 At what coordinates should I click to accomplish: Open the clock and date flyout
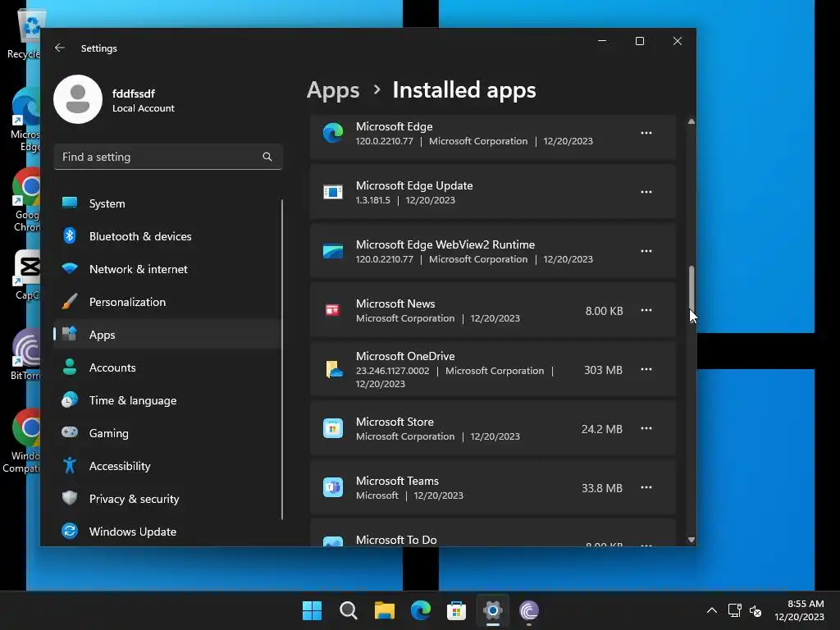pos(799,610)
